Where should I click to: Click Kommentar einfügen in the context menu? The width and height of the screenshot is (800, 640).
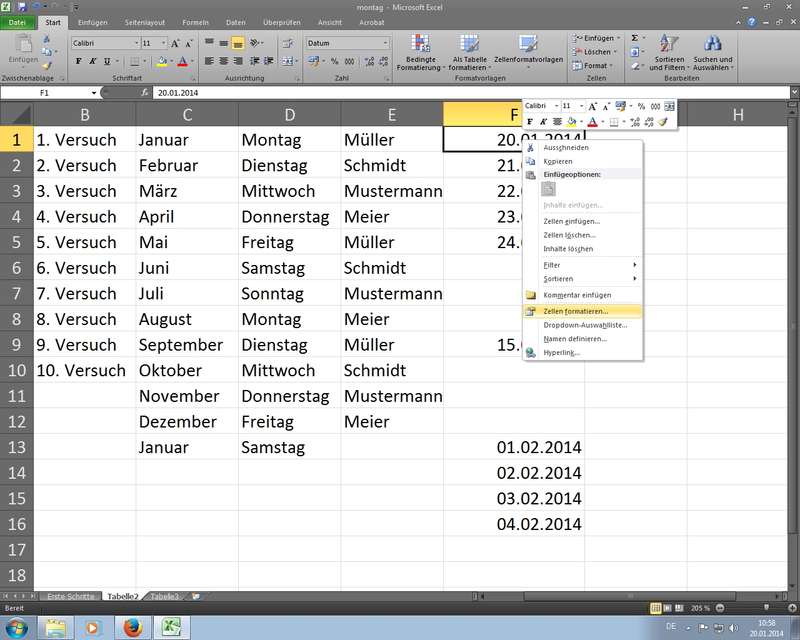click(x=582, y=295)
